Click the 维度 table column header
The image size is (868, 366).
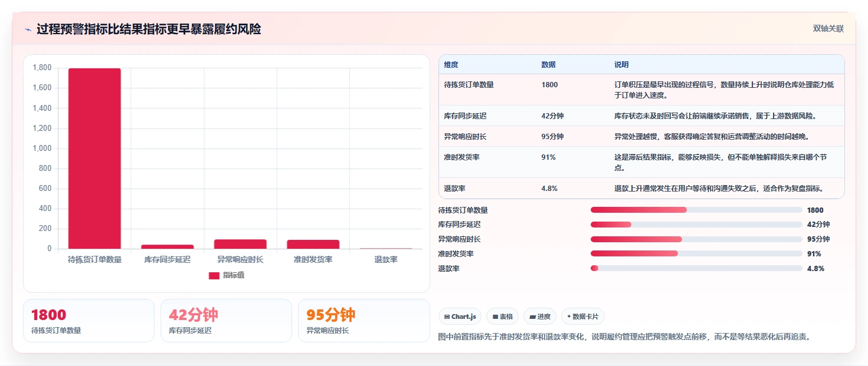point(451,65)
